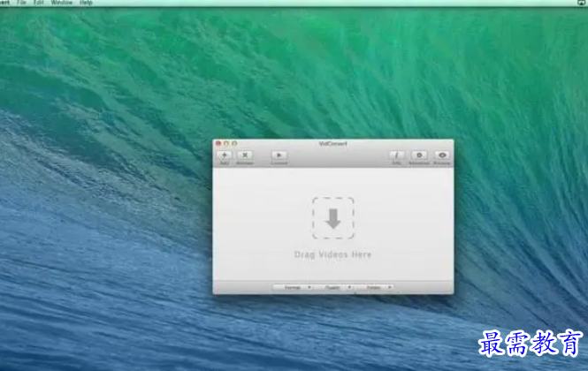Screen dimensions: 588x371
Task: Open the VidConvert application menu
Action: coord(4,3)
